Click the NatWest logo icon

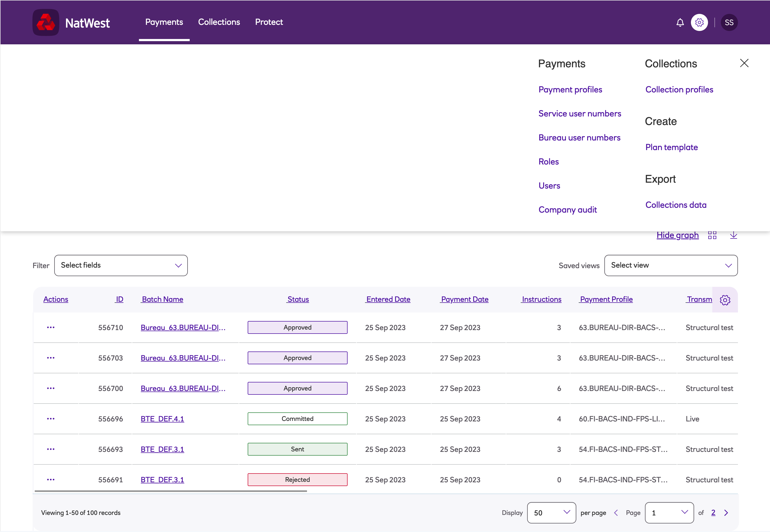(x=46, y=22)
